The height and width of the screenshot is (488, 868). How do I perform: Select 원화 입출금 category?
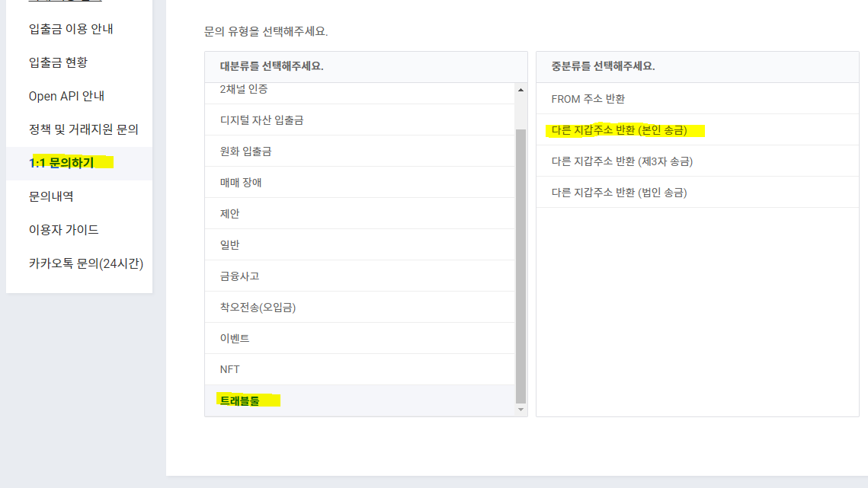click(x=360, y=151)
